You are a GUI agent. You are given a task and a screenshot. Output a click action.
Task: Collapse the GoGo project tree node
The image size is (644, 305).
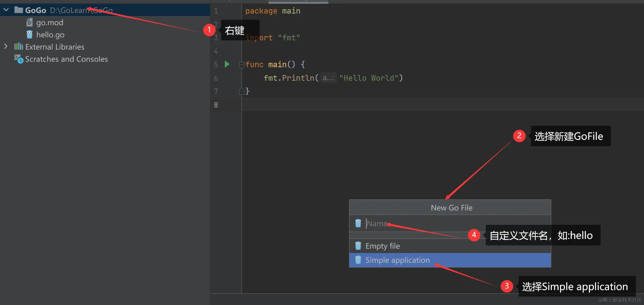point(6,10)
